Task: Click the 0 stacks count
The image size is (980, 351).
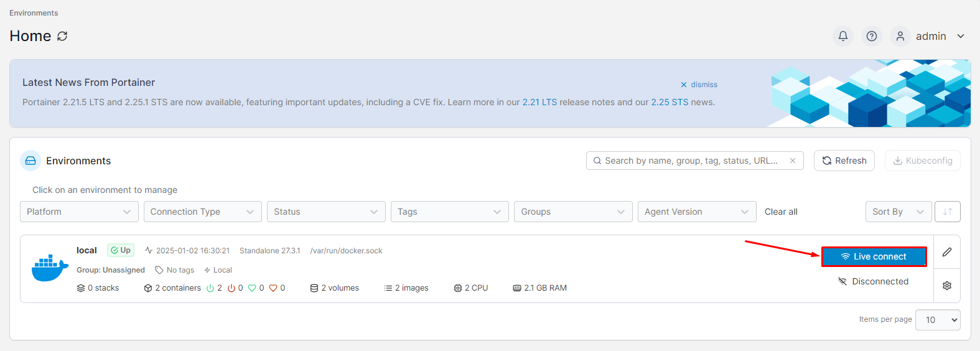Action: point(98,288)
